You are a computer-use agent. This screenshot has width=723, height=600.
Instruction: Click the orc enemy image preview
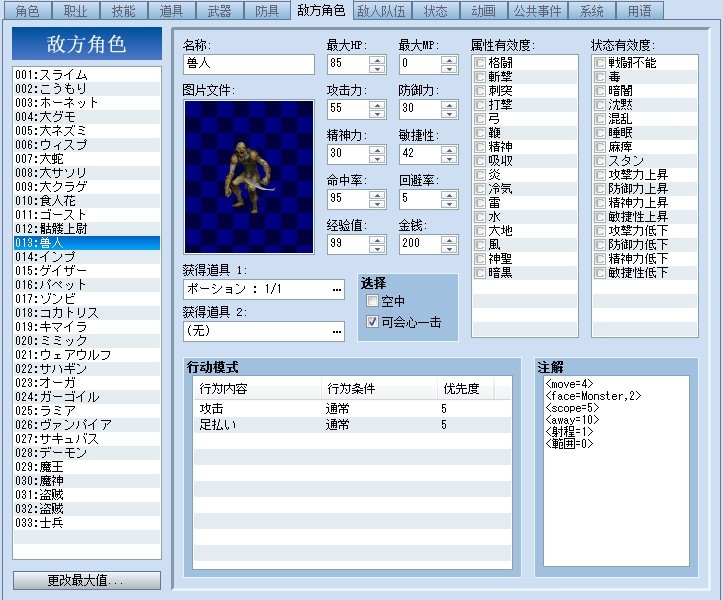tap(249, 177)
